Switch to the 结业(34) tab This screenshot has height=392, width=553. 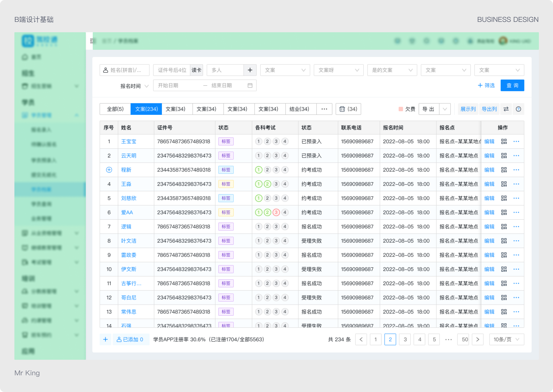pos(299,109)
